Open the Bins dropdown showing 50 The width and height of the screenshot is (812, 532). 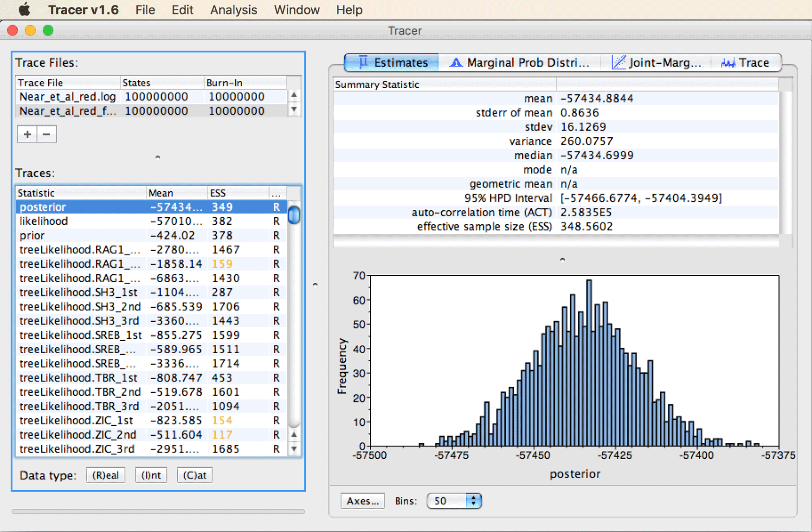[x=454, y=501]
